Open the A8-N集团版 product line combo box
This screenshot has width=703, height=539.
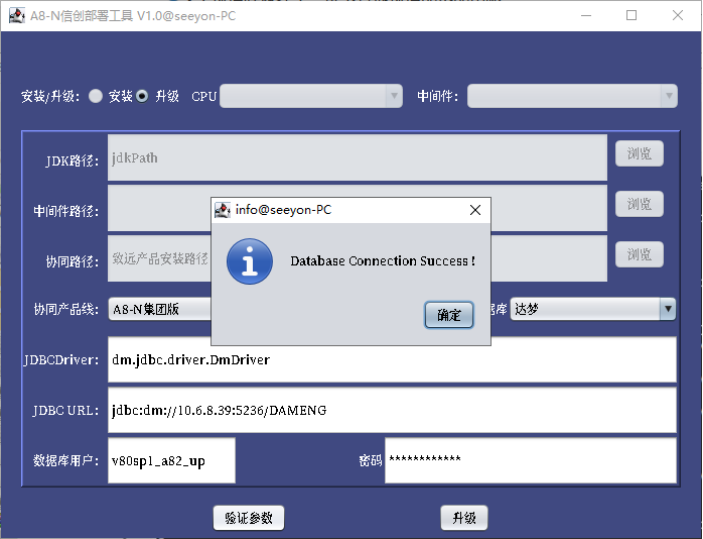click(160, 309)
